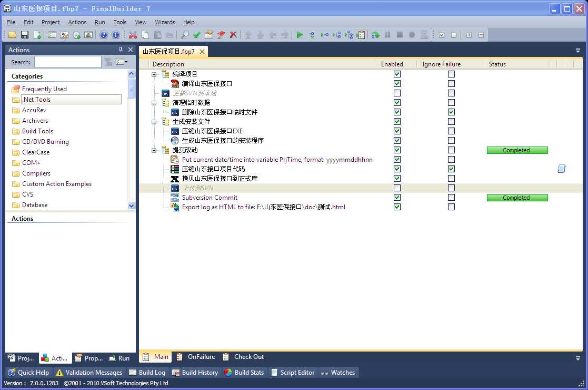Viewport: 588px width, 390px height.
Task: Cut the selected action with scissors icon
Action: pos(133,35)
